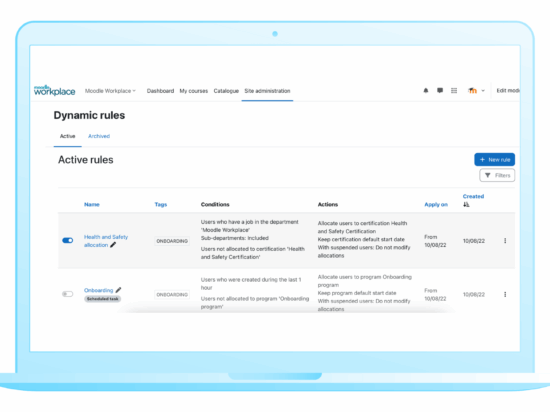Click 'Sub-departments: Included' condition text
The height and width of the screenshot is (412, 550).
[235, 238]
